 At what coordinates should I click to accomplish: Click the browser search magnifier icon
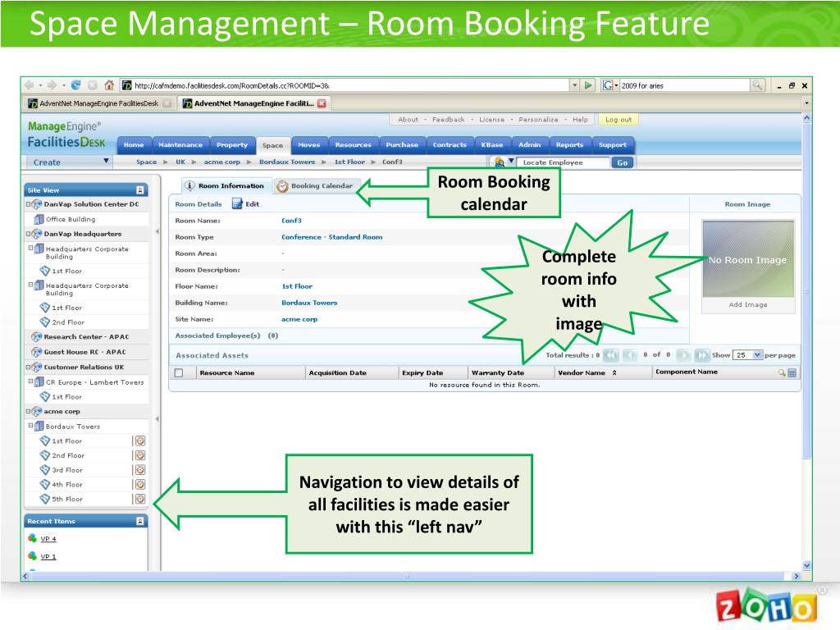click(x=757, y=85)
